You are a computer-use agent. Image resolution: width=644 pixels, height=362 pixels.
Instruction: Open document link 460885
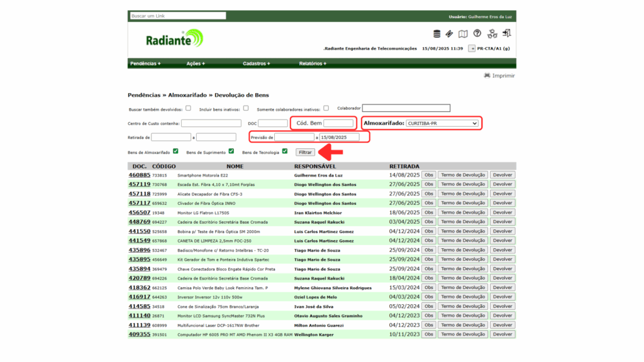point(140,175)
